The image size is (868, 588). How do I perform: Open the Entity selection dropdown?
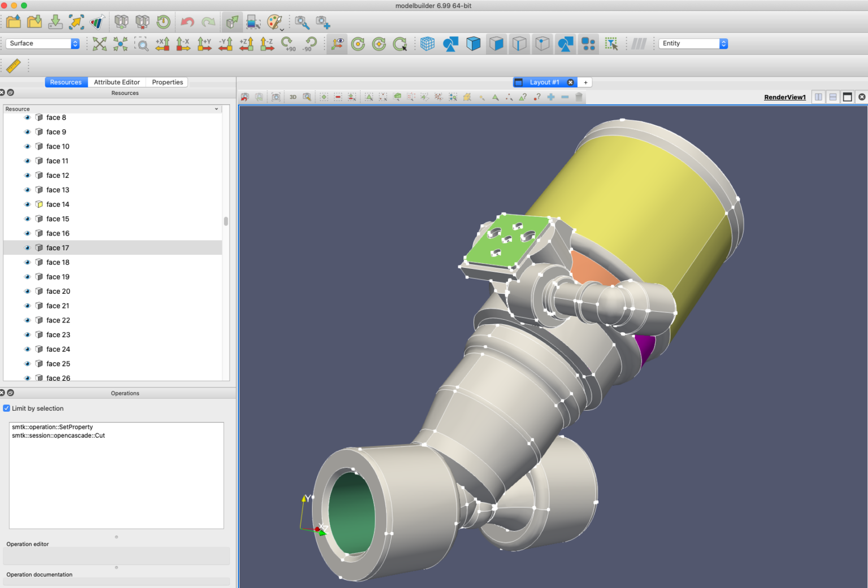click(693, 43)
